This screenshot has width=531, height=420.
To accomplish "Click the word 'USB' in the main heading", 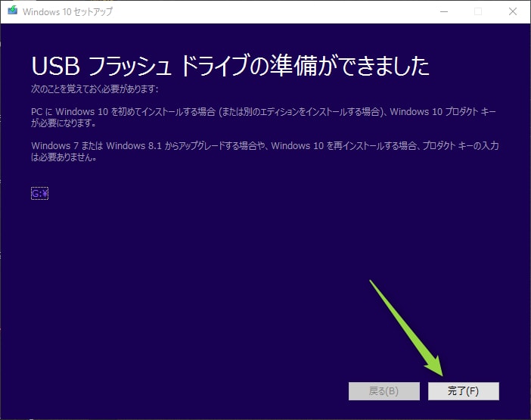I will 54,67.
